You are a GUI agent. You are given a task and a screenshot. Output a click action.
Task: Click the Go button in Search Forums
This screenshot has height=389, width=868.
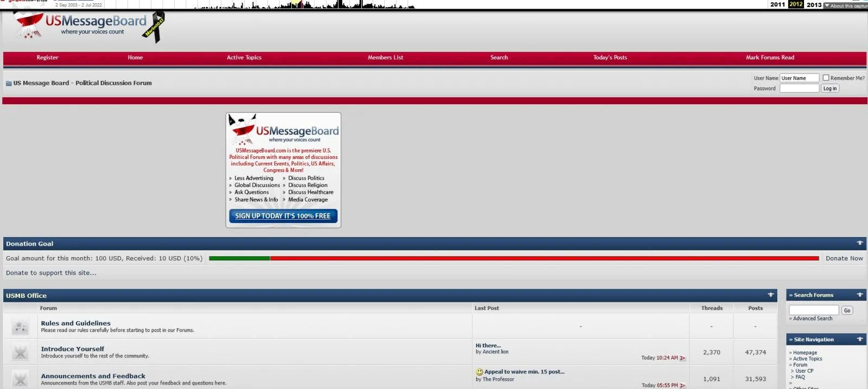(x=847, y=310)
